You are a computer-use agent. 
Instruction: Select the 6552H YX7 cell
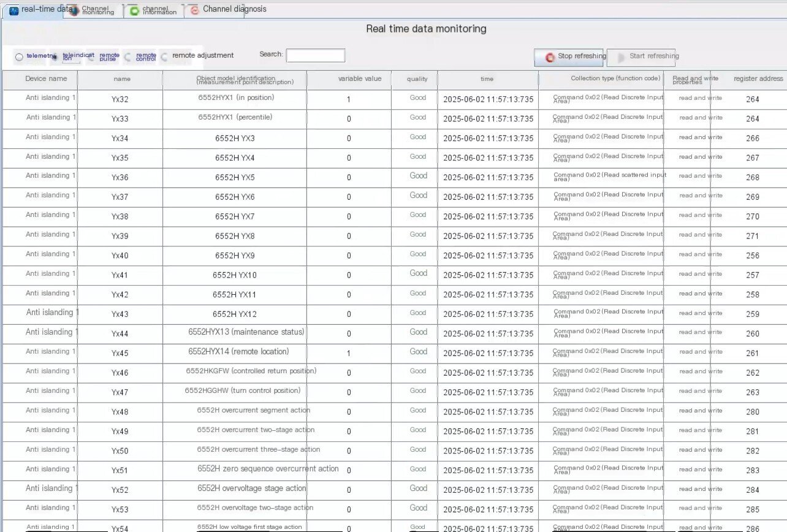[x=235, y=217]
